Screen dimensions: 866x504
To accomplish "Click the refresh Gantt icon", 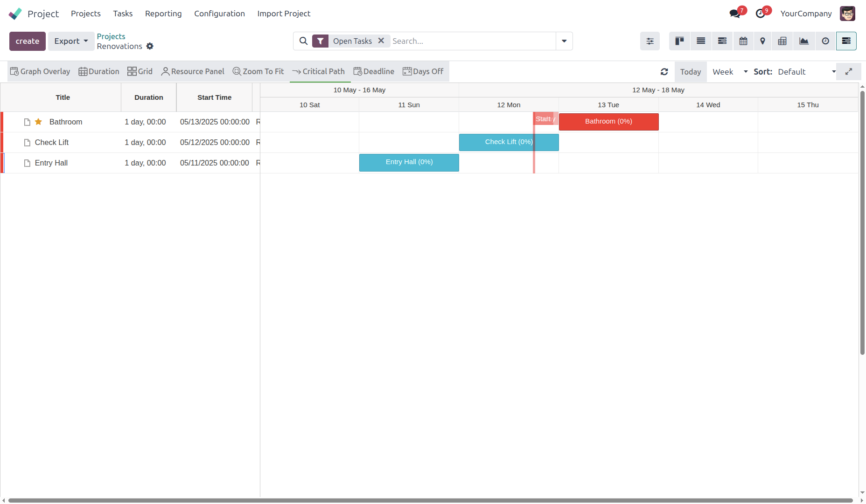I will pyautogui.click(x=664, y=72).
